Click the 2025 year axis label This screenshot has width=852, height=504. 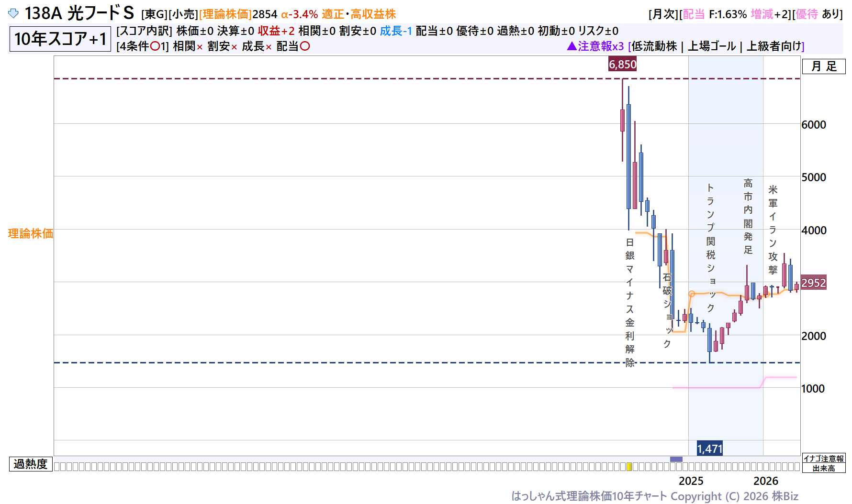691,481
